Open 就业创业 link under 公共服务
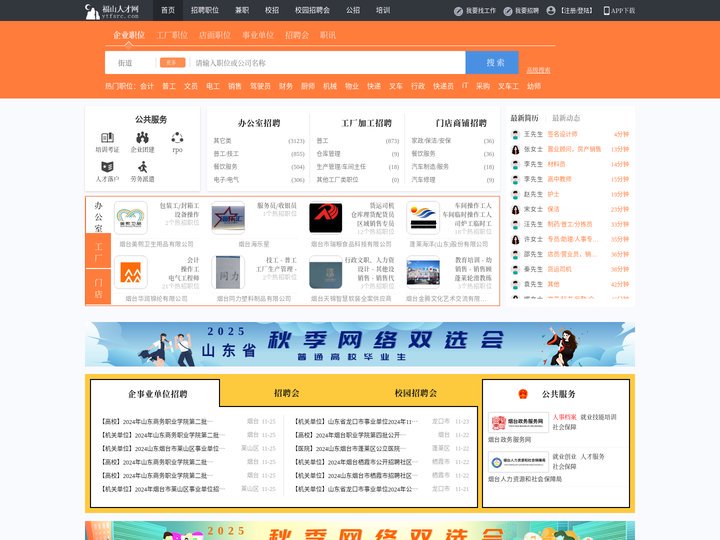Image resolution: width=720 pixels, height=540 pixels. 564,456
